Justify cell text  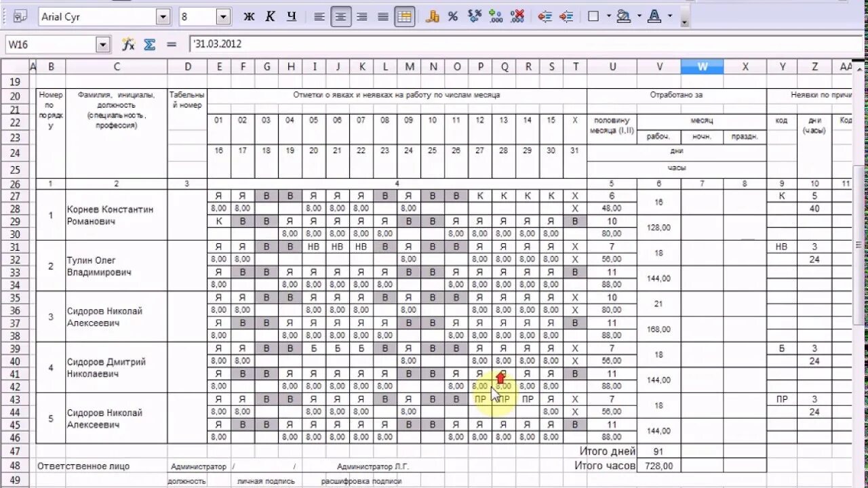click(x=383, y=17)
